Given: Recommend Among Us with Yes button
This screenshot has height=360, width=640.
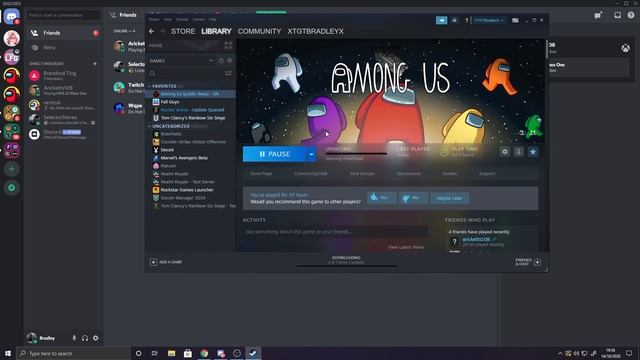Looking at the screenshot, I should click(381, 198).
